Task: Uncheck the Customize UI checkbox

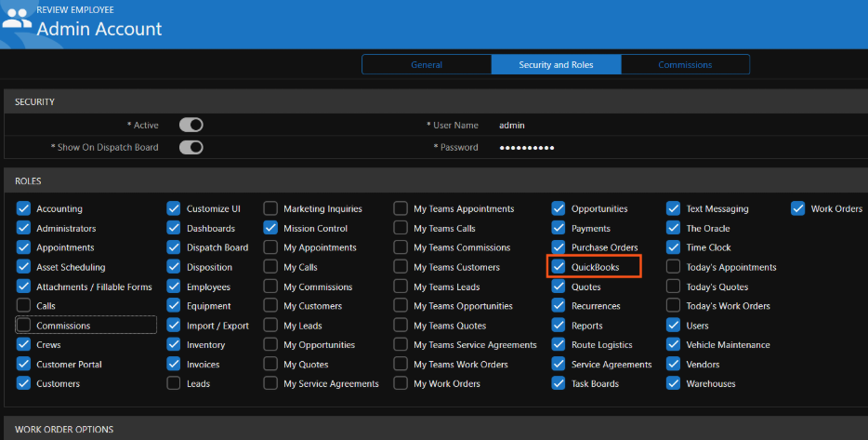Action: pos(173,208)
